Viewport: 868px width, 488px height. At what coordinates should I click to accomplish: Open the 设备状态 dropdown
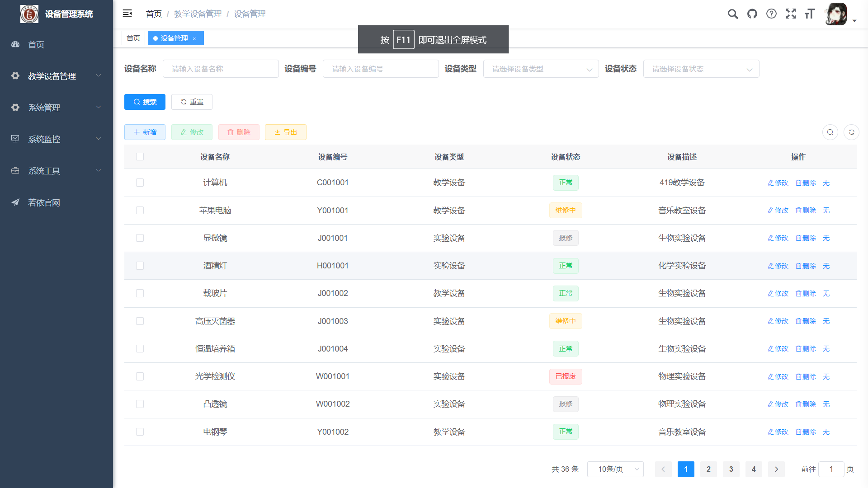(x=701, y=69)
